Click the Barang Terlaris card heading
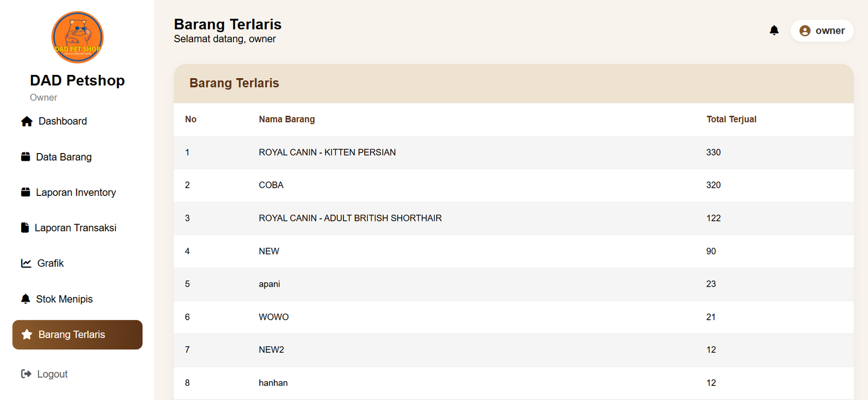The image size is (868, 400). tap(234, 83)
